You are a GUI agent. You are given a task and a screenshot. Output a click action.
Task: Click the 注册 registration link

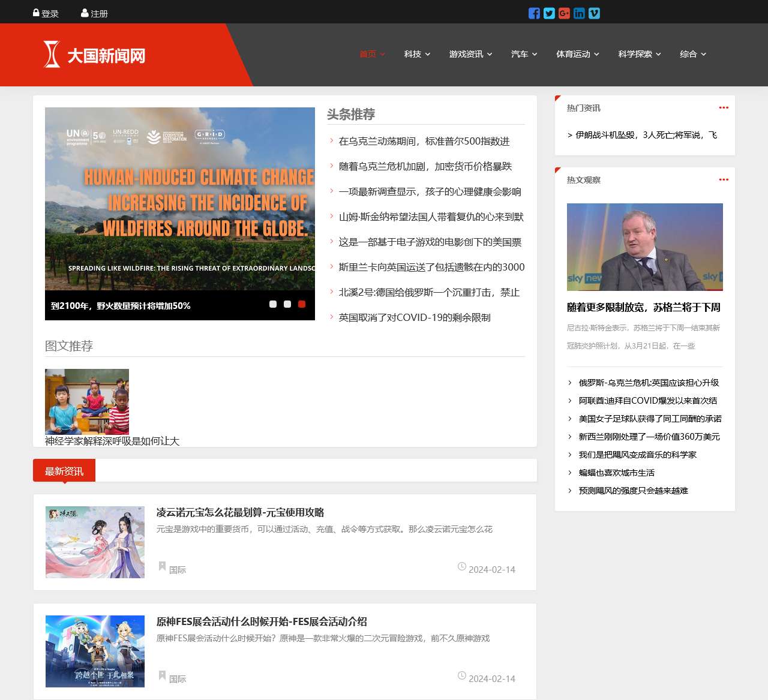(x=99, y=12)
